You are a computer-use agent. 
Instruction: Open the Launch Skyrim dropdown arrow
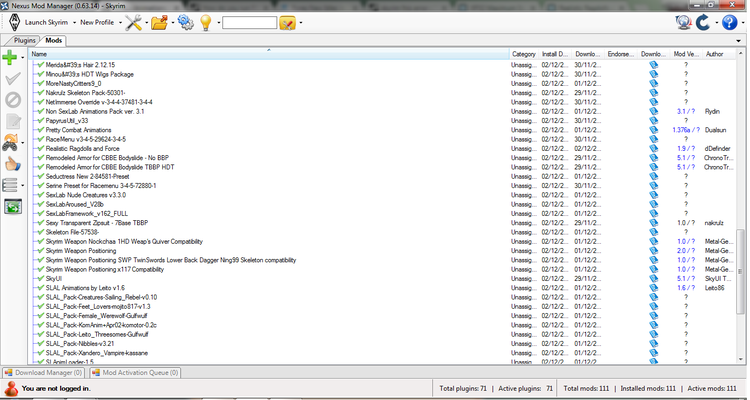pos(74,22)
